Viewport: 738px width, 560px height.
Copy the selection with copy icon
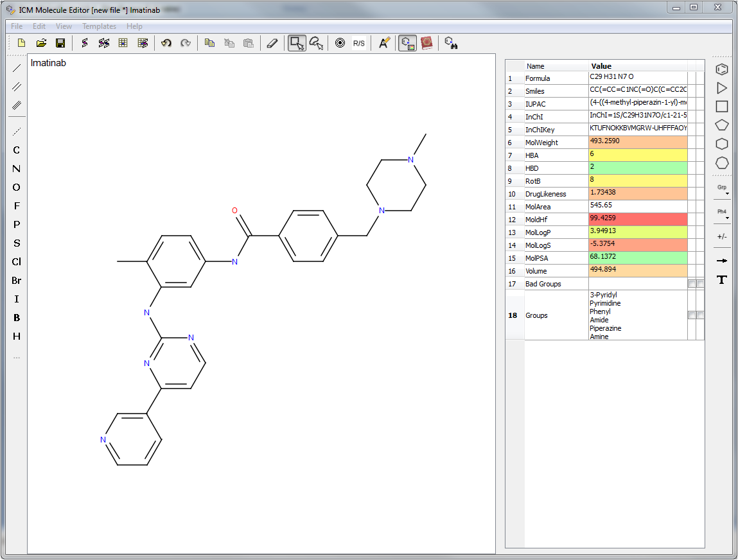point(210,43)
